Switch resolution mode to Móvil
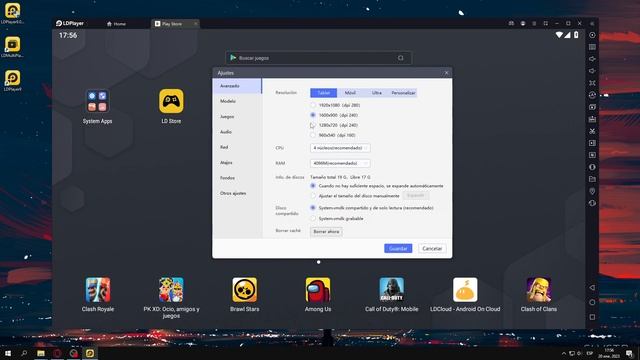The width and height of the screenshot is (640, 360). coord(350,93)
